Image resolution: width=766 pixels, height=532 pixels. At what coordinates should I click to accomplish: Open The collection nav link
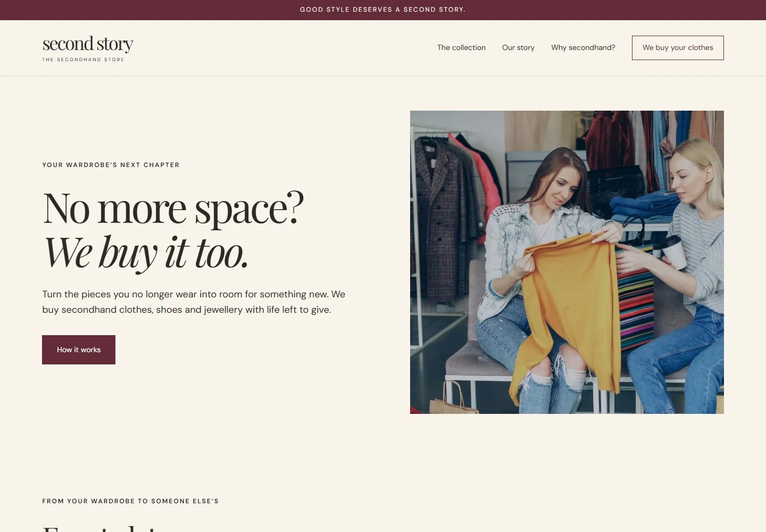461,48
